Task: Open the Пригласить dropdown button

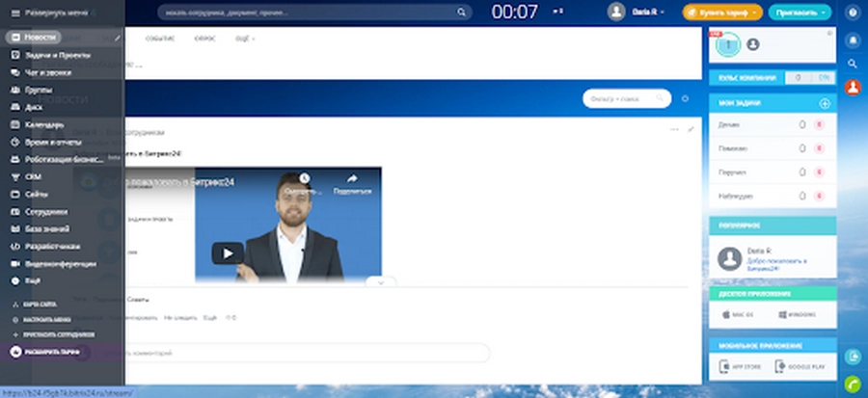Action: pos(800,13)
